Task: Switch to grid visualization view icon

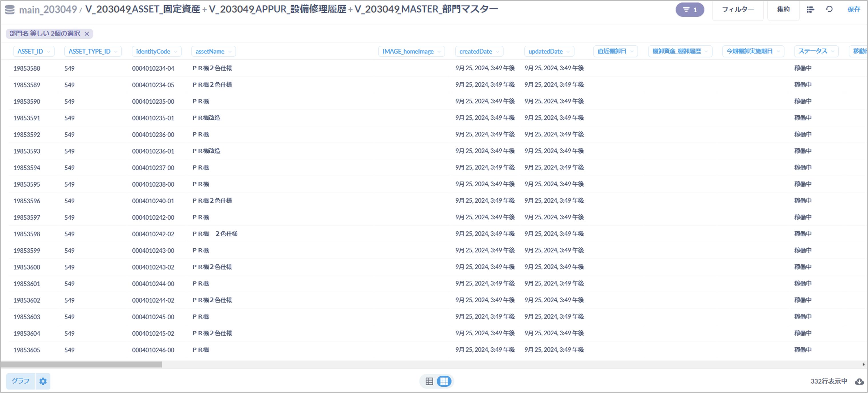Action: [x=444, y=381]
